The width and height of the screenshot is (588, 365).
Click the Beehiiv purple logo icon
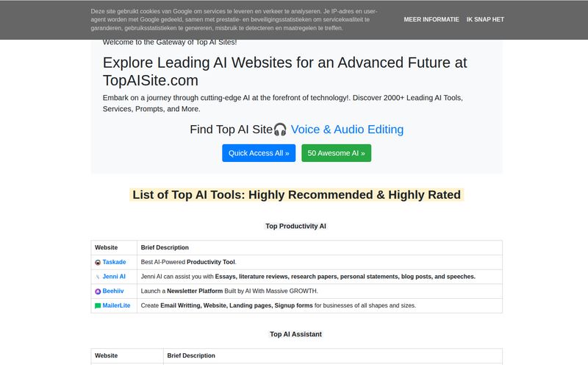[x=98, y=291]
